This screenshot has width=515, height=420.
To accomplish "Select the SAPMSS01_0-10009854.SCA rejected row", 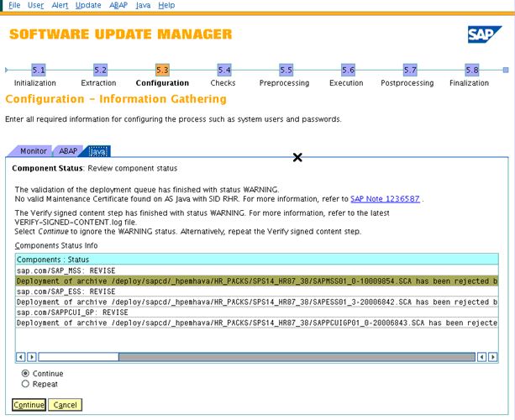I will tap(257, 281).
